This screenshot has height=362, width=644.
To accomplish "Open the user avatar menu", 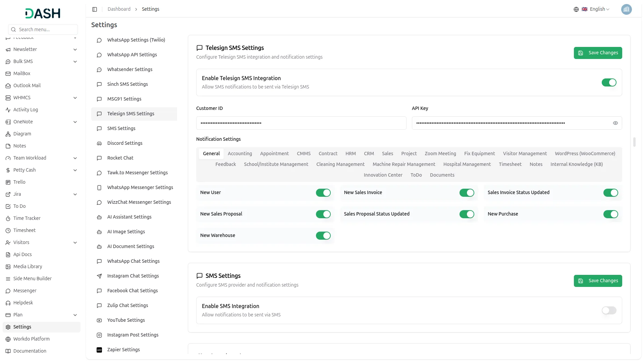I will 626,9.
